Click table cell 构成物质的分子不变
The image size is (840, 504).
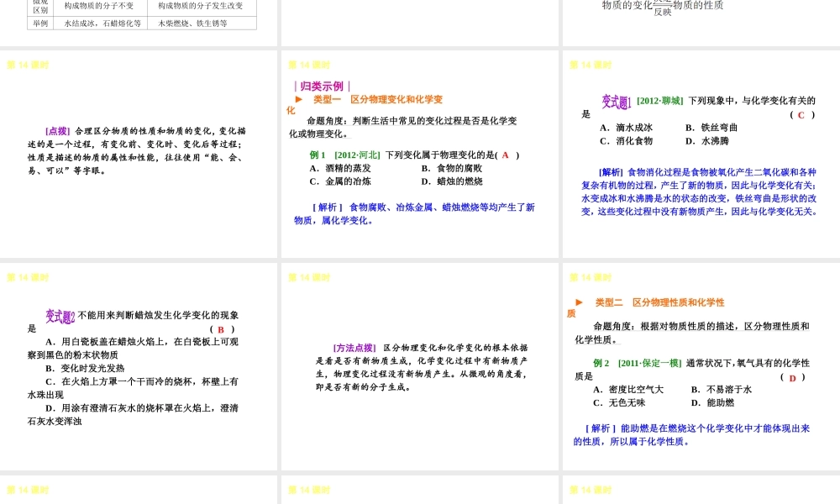100,7
